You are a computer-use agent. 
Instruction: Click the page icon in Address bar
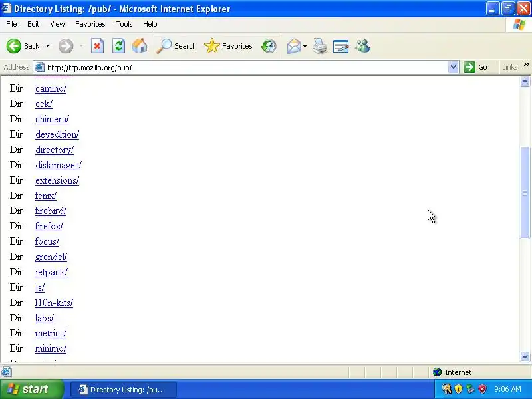40,68
